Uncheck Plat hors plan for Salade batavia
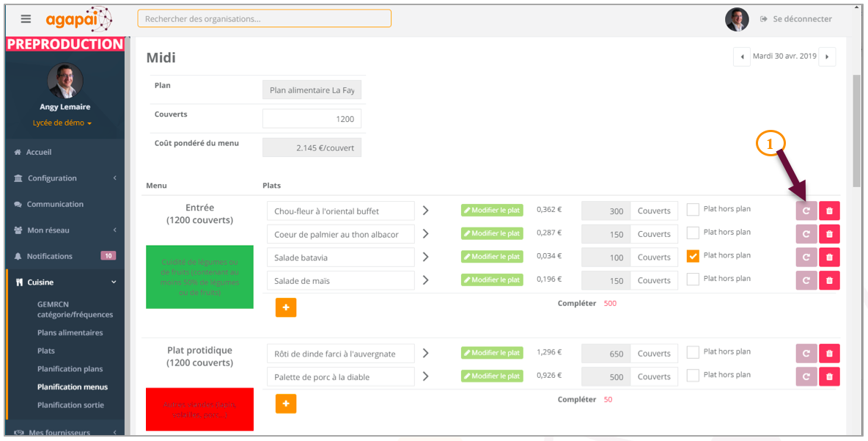This screenshot has width=868, height=441. (x=693, y=256)
